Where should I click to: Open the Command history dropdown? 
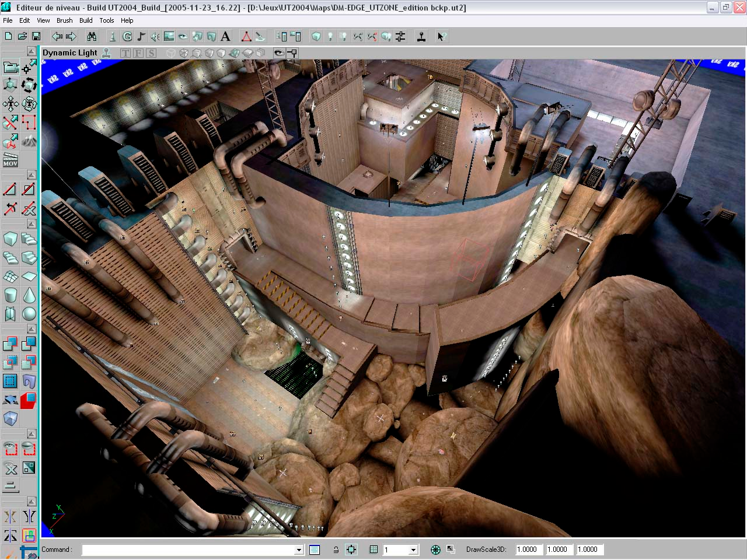[x=298, y=549]
